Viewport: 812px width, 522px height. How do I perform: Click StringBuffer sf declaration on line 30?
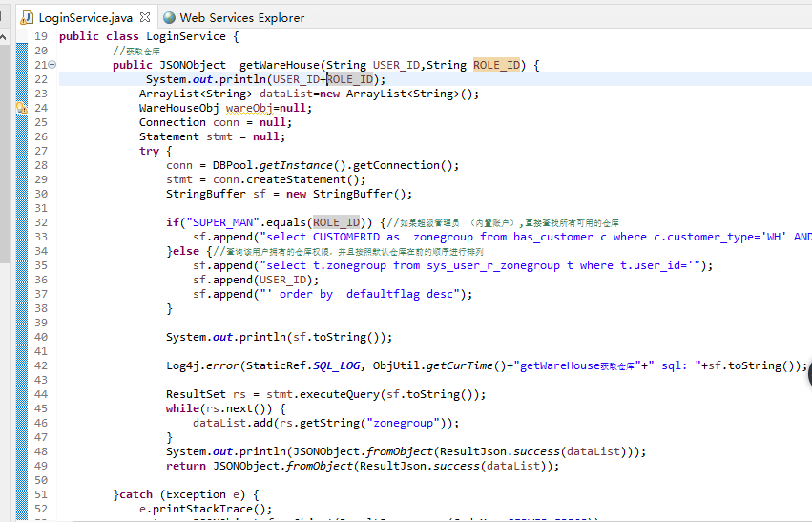pyautogui.click(x=216, y=194)
